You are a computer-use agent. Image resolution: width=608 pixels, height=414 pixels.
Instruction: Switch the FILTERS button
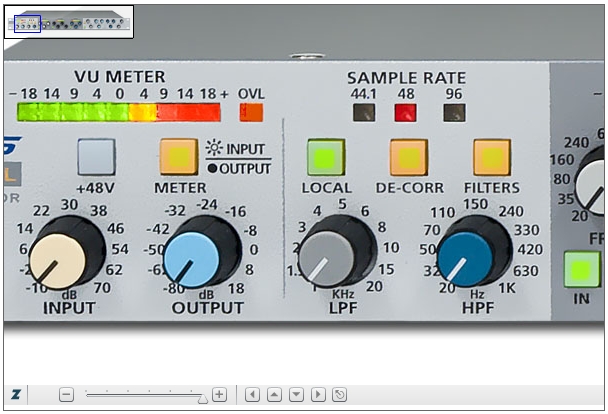(x=492, y=157)
